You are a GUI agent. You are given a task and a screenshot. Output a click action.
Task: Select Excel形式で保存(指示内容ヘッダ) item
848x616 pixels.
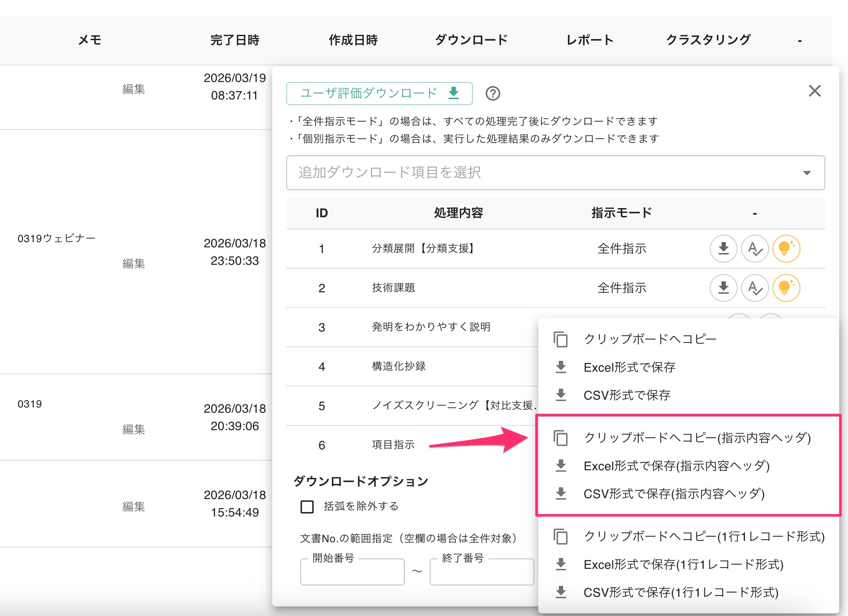[x=688, y=466]
